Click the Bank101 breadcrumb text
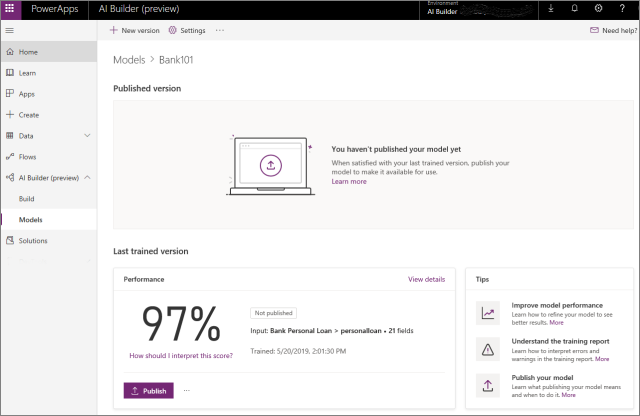 [x=176, y=60]
